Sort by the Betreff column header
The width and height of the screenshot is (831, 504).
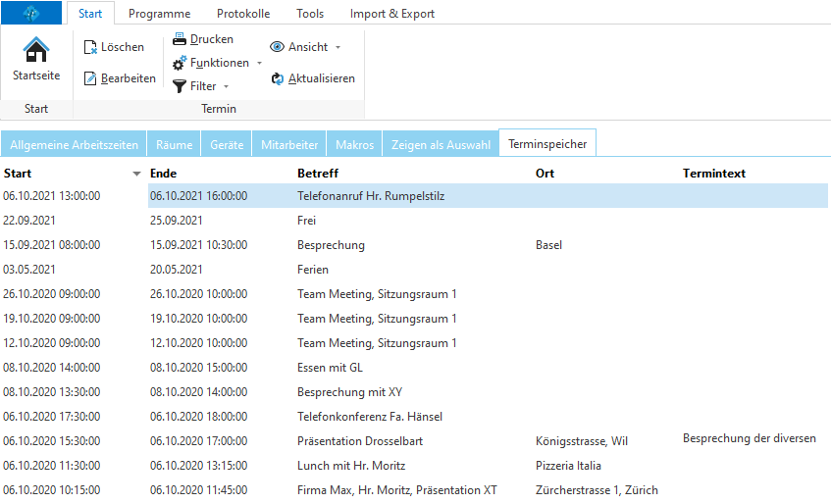point(318,174)
